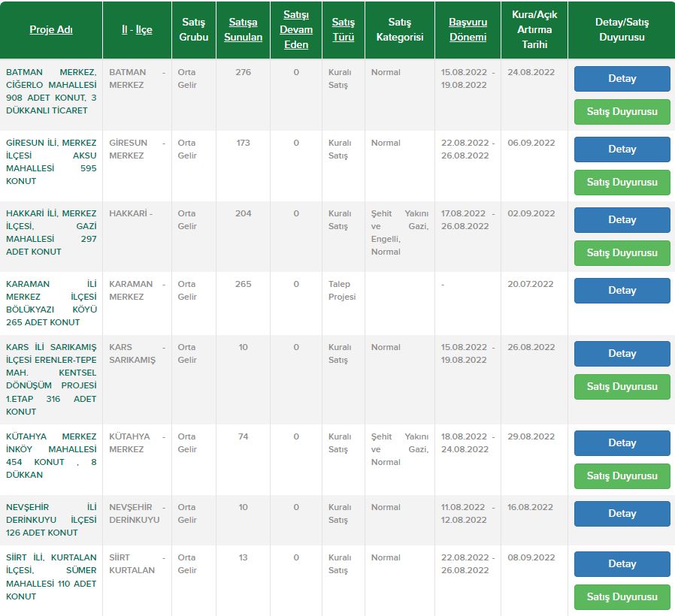Open Detay for Karaman Bölükyazı project
Image resolution: width=675 pixels, height=616 pixels.
[622, 291]
